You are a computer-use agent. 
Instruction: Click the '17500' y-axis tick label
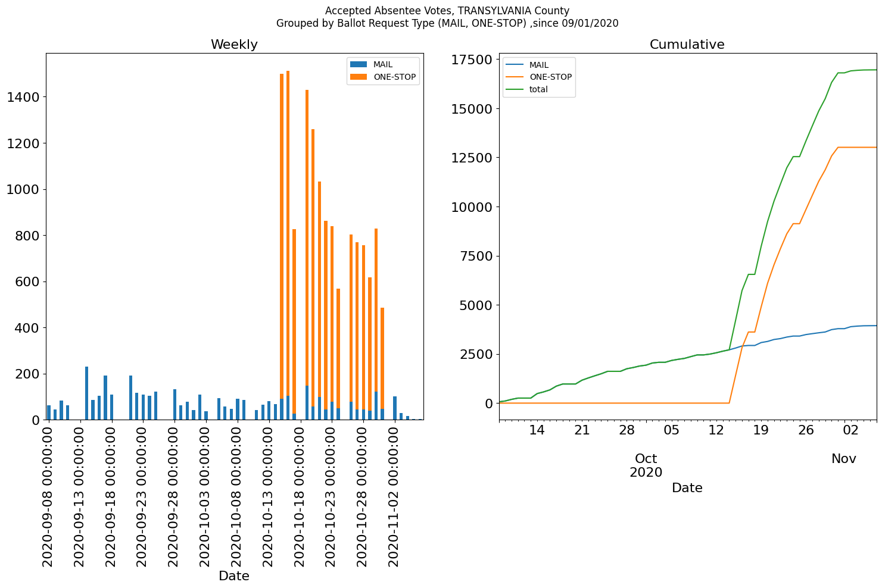coord(472,60)
